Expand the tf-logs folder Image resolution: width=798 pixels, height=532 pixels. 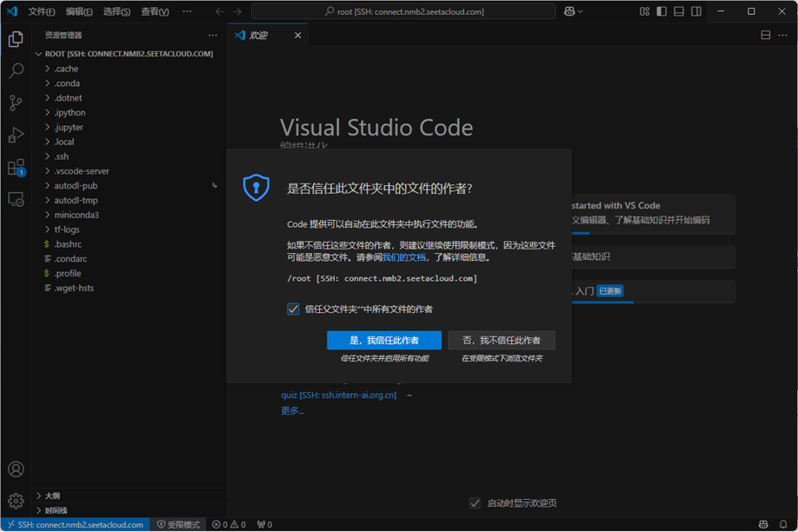[130, 229]
